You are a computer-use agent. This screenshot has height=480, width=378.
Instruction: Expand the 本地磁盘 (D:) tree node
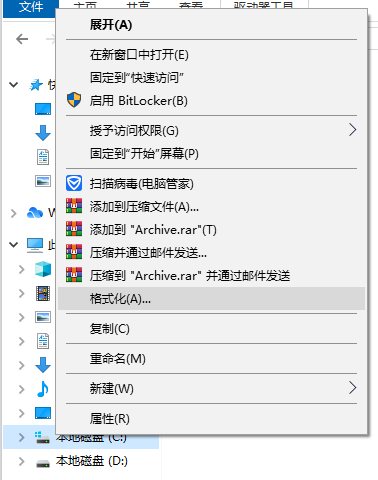coord(21,461)
